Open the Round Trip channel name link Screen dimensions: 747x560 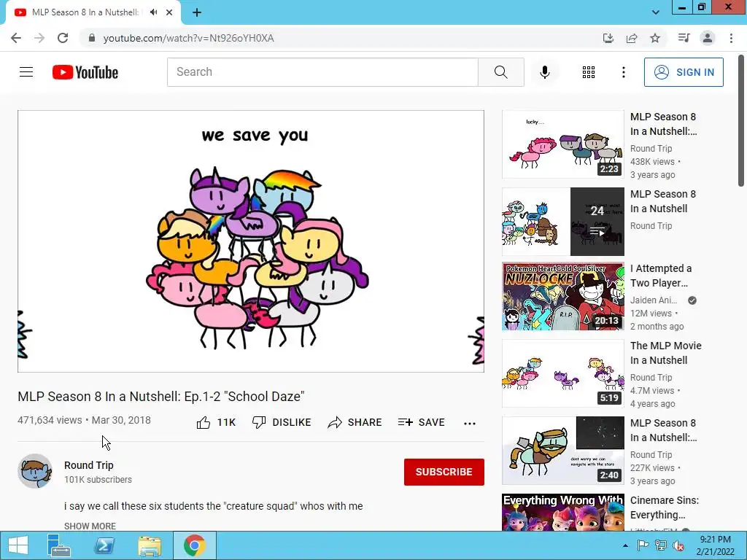(x=88, y=465)
